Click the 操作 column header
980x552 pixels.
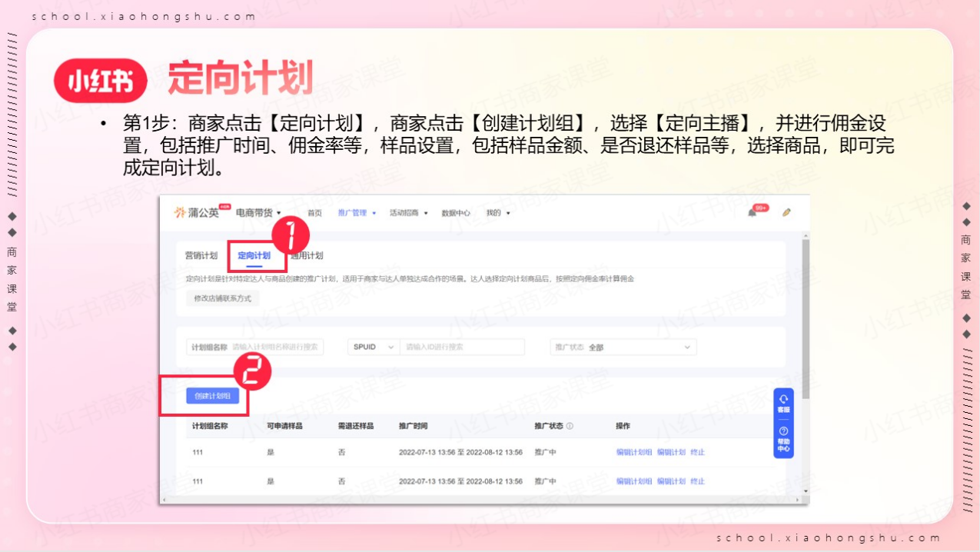[x=623, y=426]
